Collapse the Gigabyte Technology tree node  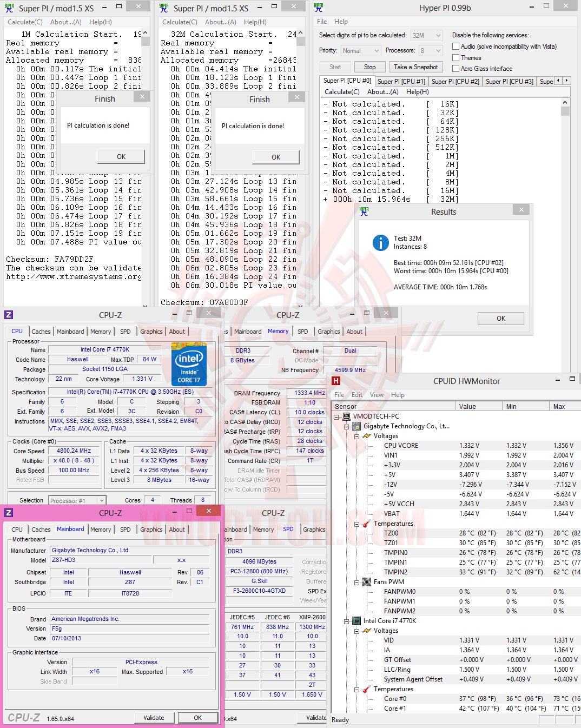pos(347,427)
